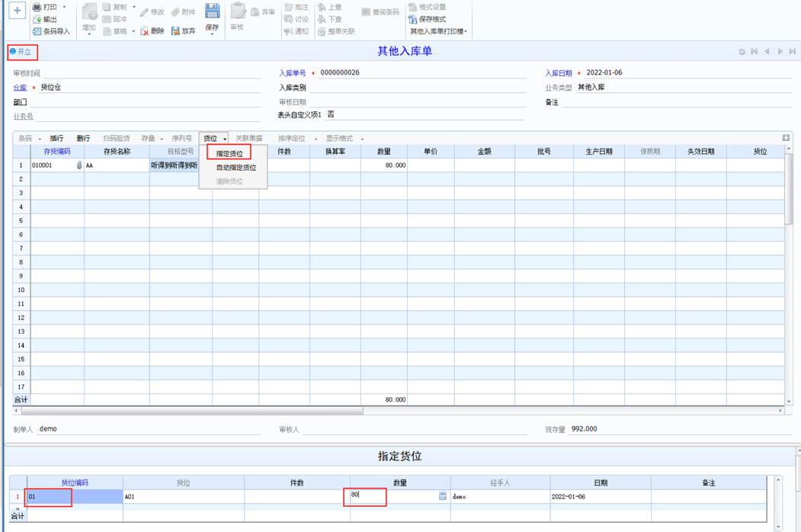Open the 草稿 dropdown arrow
This screenshot has height=532, width=801.
pyautogui.click(x=134, y=32)
